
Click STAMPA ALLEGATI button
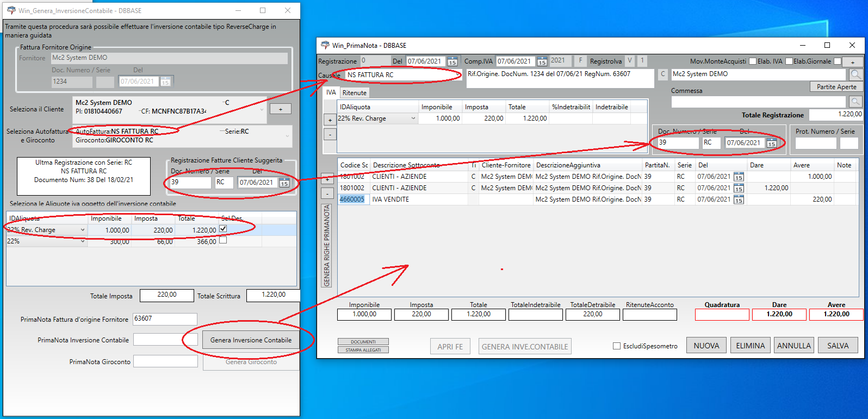coord(363,350)
